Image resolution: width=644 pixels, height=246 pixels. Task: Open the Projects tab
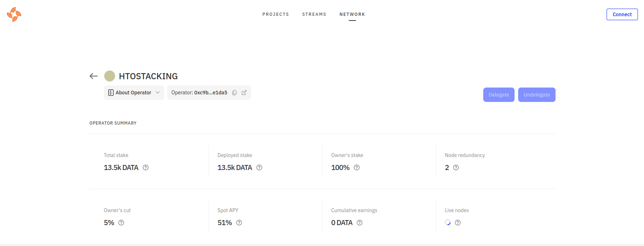[x=275, y=14]
